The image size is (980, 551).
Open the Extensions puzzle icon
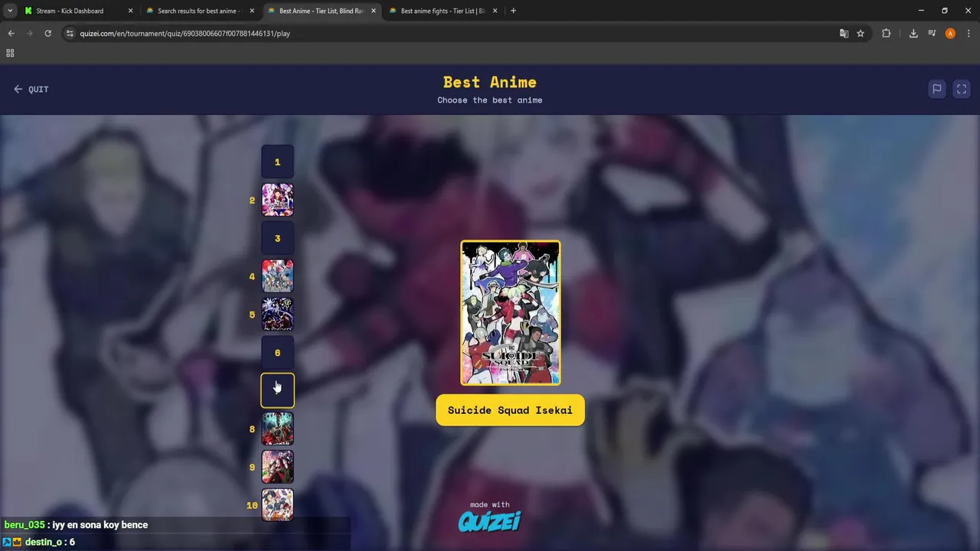(x=887, y=34)
